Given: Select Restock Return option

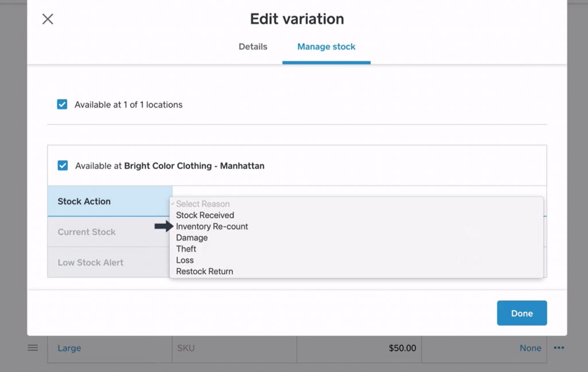Looking at the screenshot, I should click(x=204, y=272).
